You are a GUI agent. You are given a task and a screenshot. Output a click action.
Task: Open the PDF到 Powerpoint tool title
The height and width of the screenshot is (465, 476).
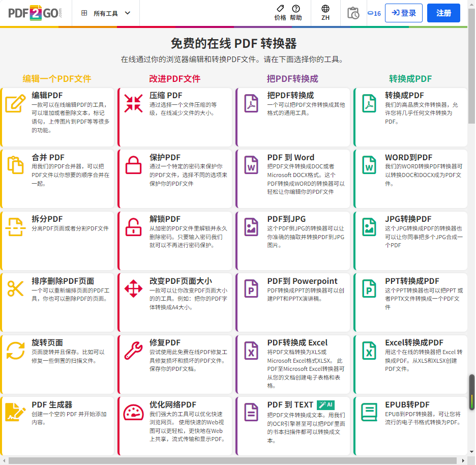[302, 281]
